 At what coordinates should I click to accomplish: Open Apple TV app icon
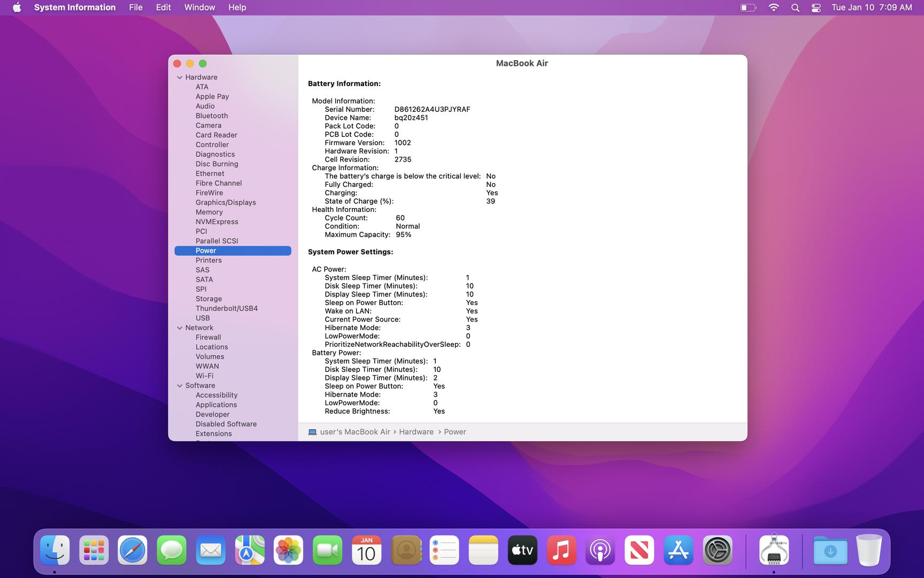pyautogui.click(x=522, y=550)
